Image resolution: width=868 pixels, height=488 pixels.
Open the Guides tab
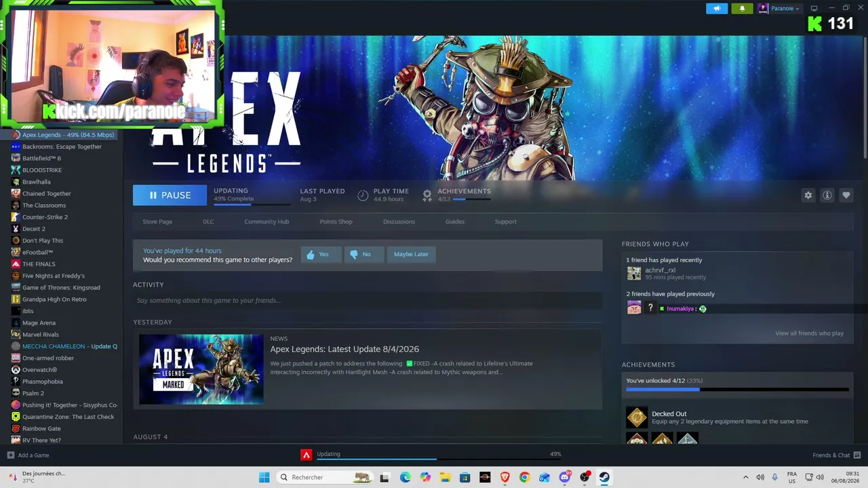[455, 222]
